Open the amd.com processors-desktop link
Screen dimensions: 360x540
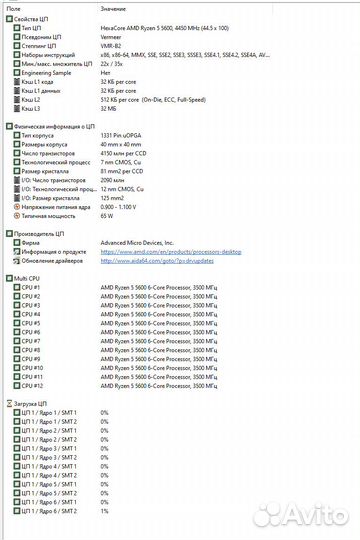(171, 252)
